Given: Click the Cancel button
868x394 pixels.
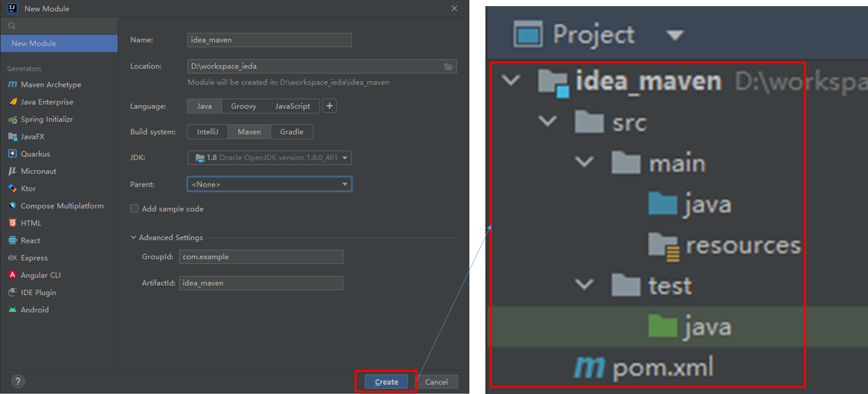Looking at the screenshot, I should click(436, 382).
